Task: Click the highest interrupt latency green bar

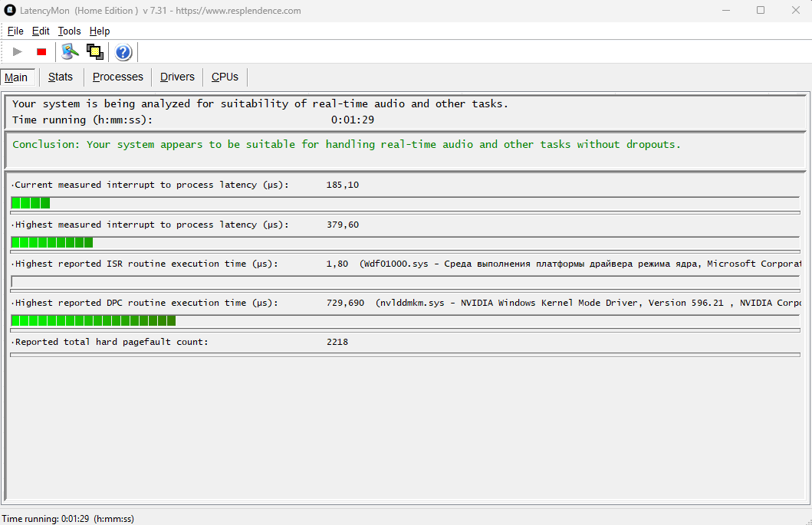Action: tap(52, 242)
